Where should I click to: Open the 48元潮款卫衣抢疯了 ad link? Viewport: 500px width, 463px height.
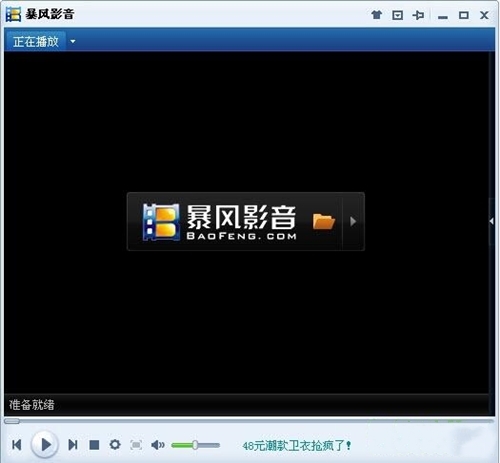pyautogui.click(x=297, y=446)
